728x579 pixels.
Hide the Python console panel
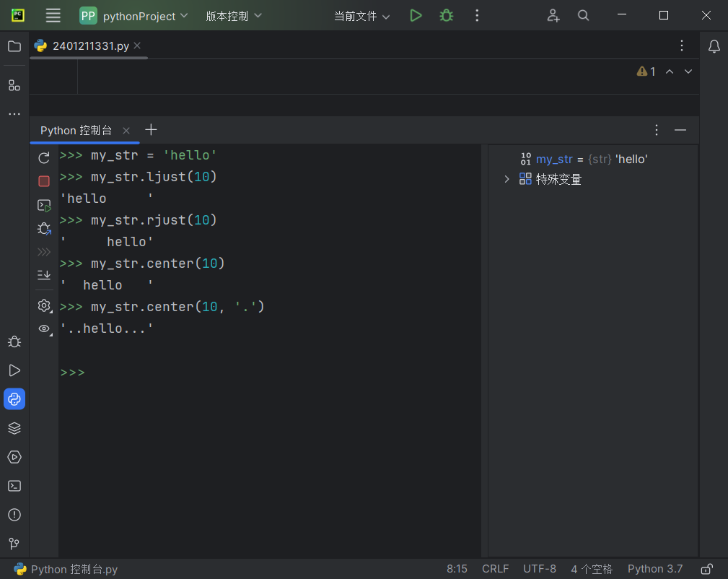click(680, 130)
